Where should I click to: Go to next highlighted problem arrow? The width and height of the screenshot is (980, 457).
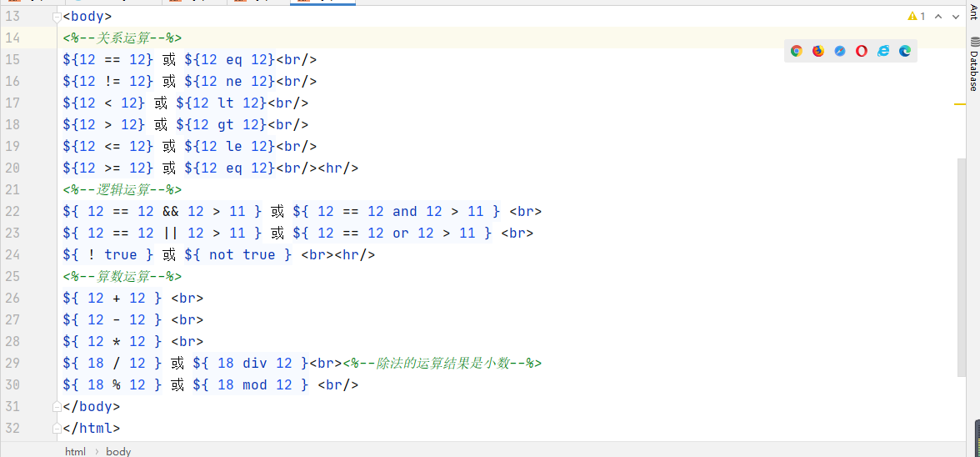(x=956, y=16)
